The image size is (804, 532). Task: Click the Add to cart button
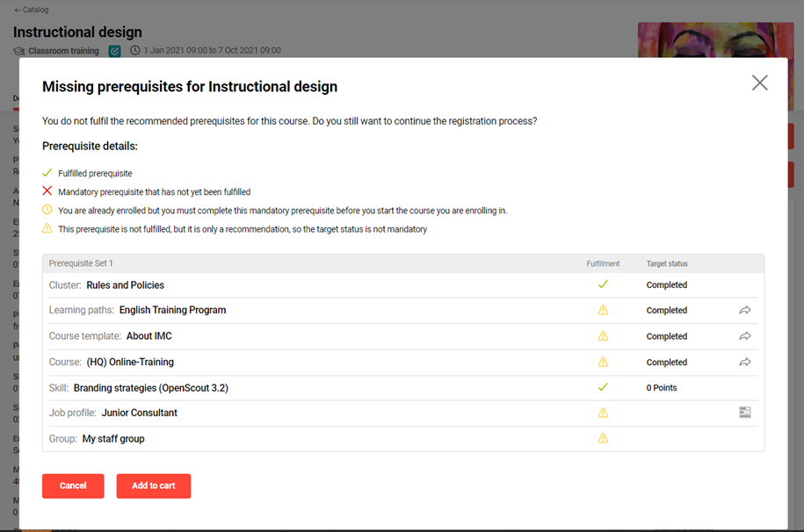click(x=154, y=485)
